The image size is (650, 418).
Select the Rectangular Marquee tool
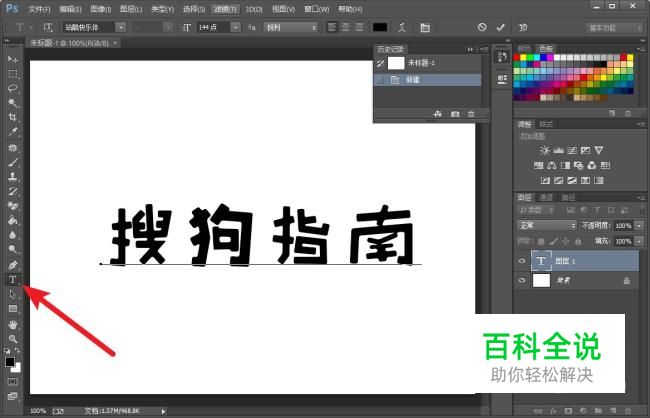click(12, 74)
